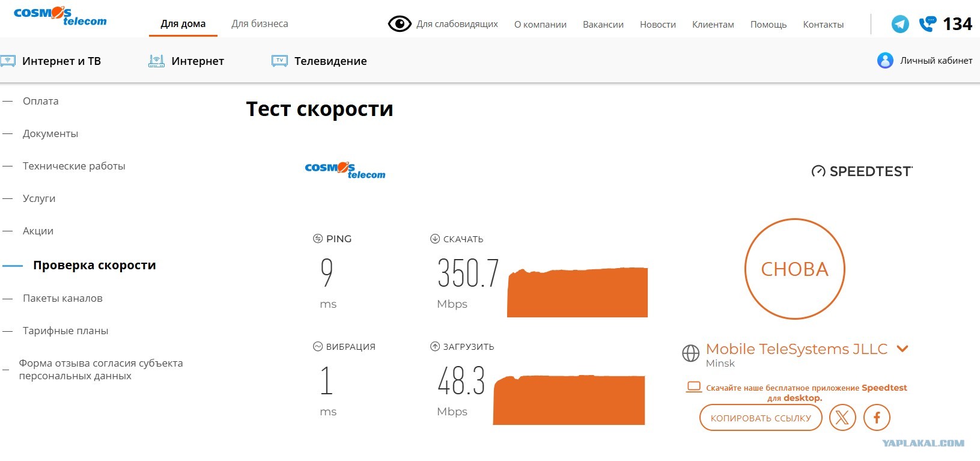980x461 pixels.
Task: Click the globe icon beside Mobile TeleSystems
Action: (x=690, y=353)
